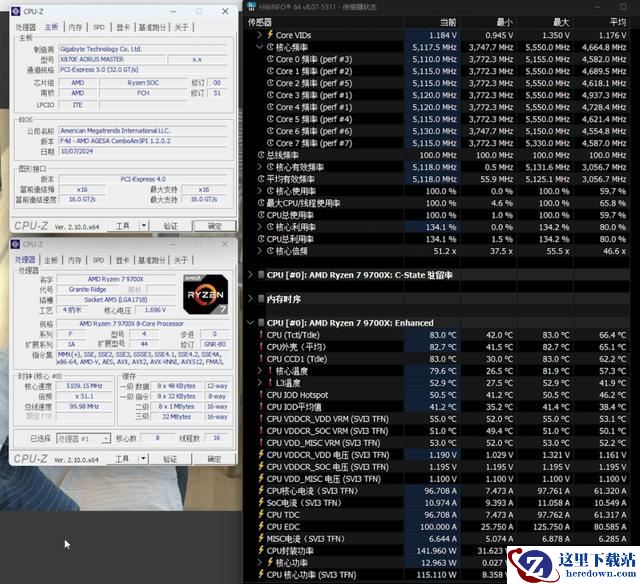Click the core speed value 5109.15 MHz
The image size is (640, 584).
[84, 386]
